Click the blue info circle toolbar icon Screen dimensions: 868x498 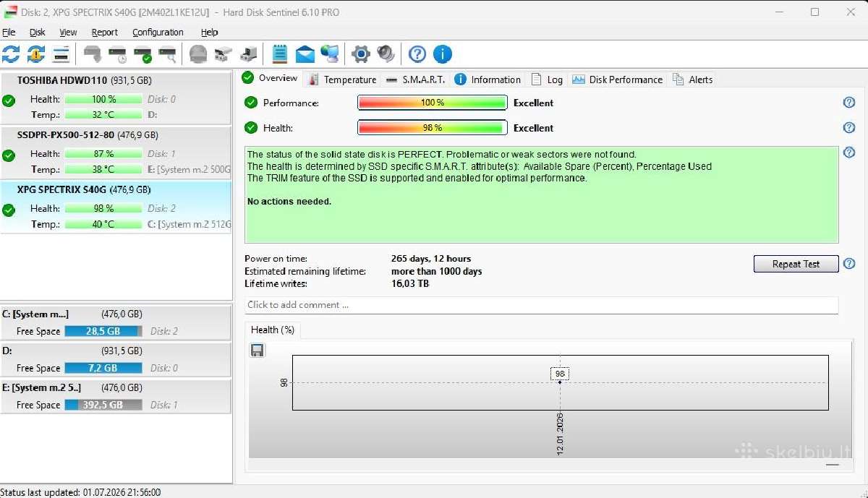[x=442, y=53]
